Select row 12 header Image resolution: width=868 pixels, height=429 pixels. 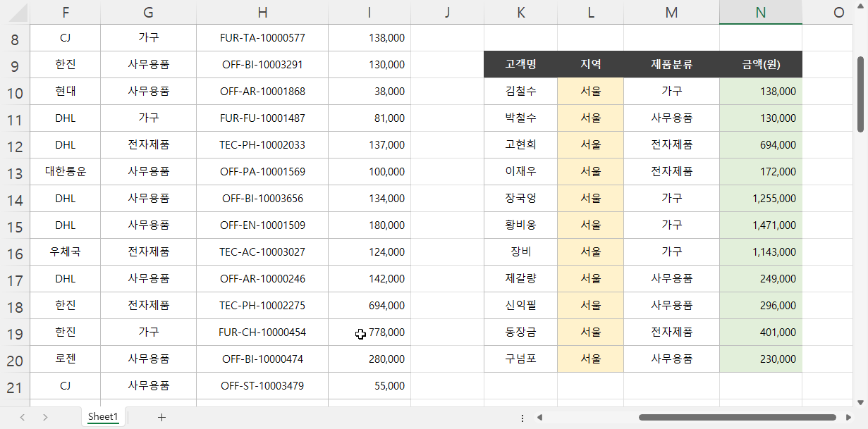tap(15, 145)
